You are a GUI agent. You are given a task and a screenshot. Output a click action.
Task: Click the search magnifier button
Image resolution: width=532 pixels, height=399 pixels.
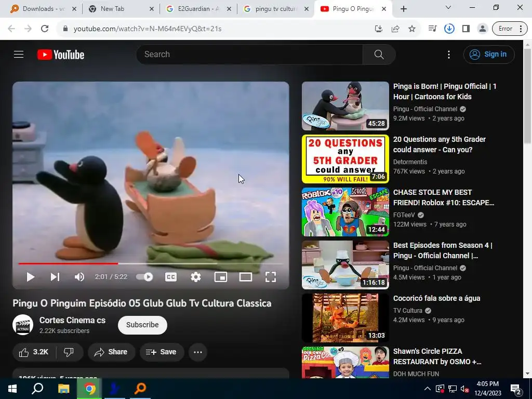[x=379, y=54]
